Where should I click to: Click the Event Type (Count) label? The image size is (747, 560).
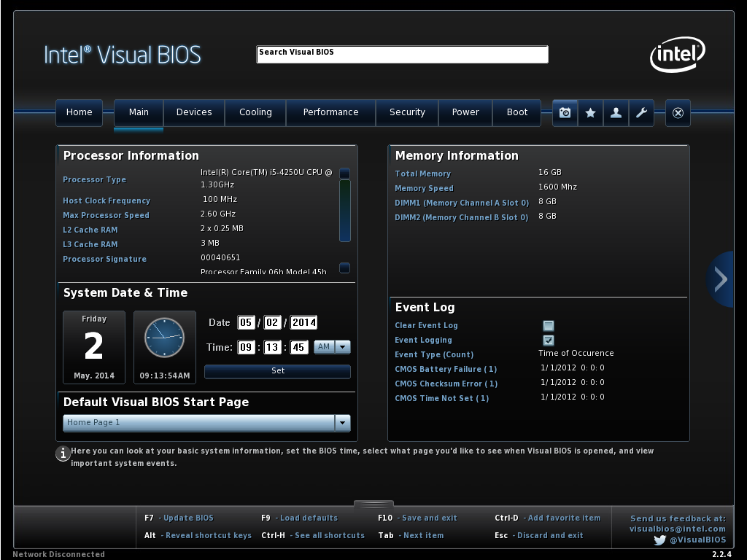click(435, 355)
